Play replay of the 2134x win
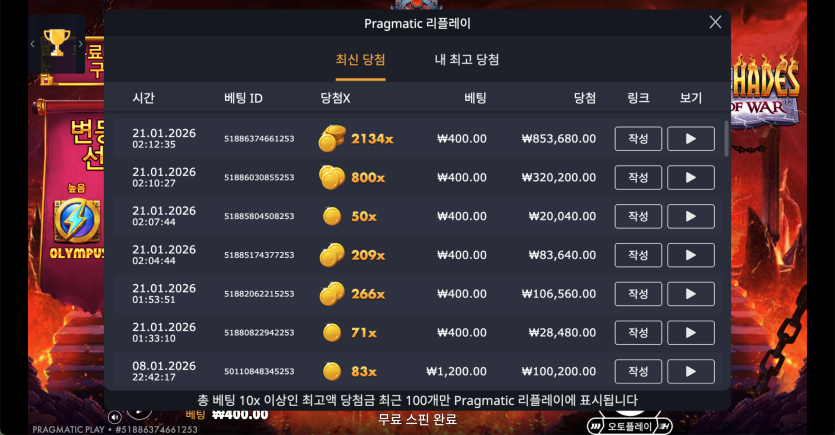 click(691, 138)
